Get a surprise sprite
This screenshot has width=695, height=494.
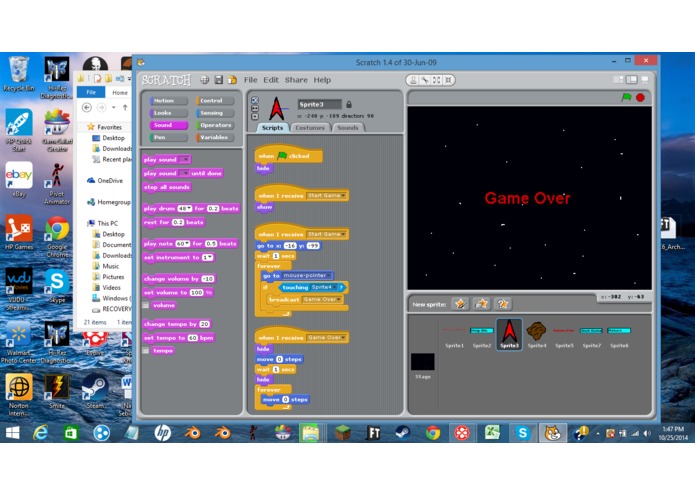pos(502,304)
